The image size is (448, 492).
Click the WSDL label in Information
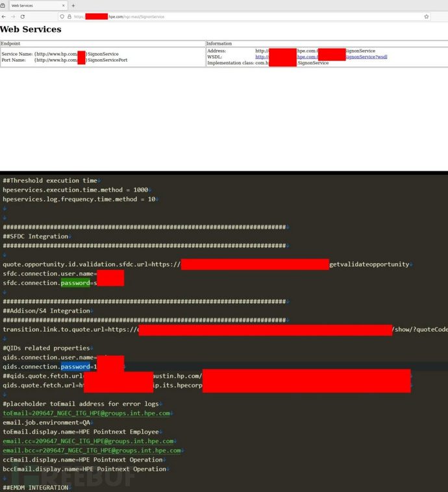pyautogui.click(x=214, y=56)
